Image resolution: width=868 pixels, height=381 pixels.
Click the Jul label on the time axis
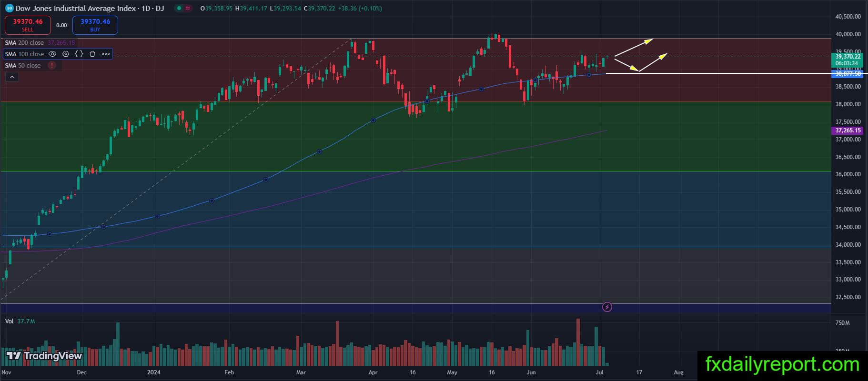[x=600, y=372]
